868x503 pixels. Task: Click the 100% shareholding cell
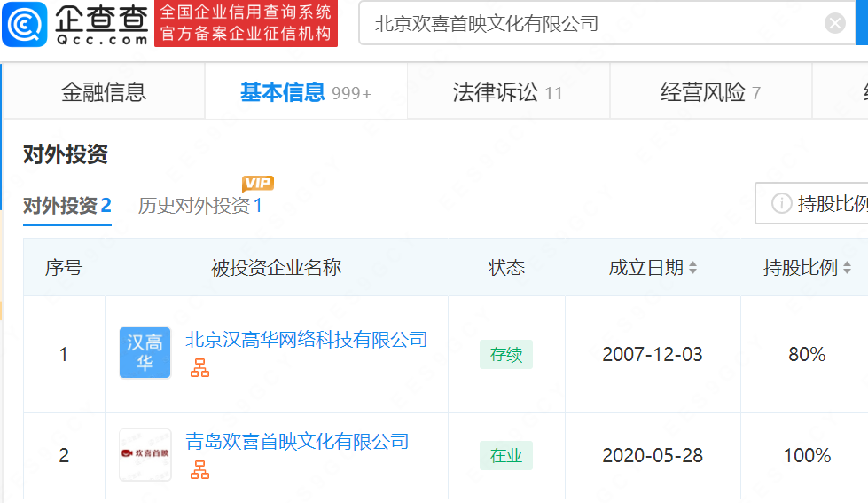807,455
